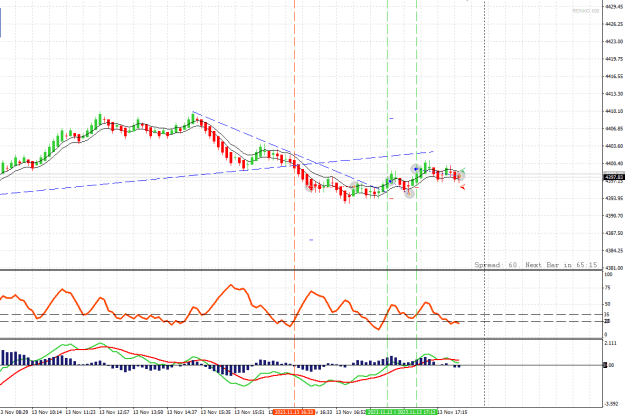
Task: Click the 75 level label of oscillator pane
Action: click(x=608, y=288)
